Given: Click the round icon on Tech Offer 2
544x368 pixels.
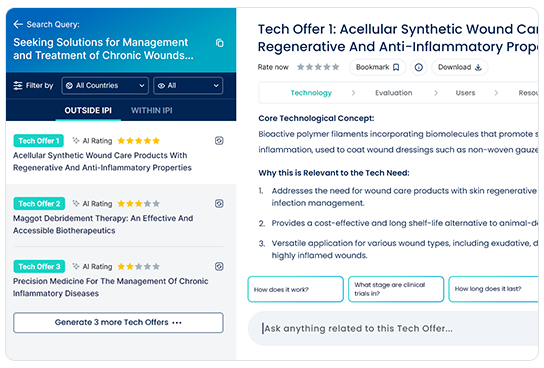Looking at the screenshot, I should (219, 204).
